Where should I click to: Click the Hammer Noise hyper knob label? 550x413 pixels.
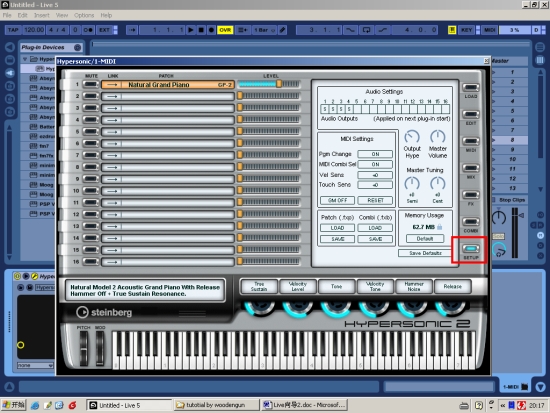tap(414, 287)
